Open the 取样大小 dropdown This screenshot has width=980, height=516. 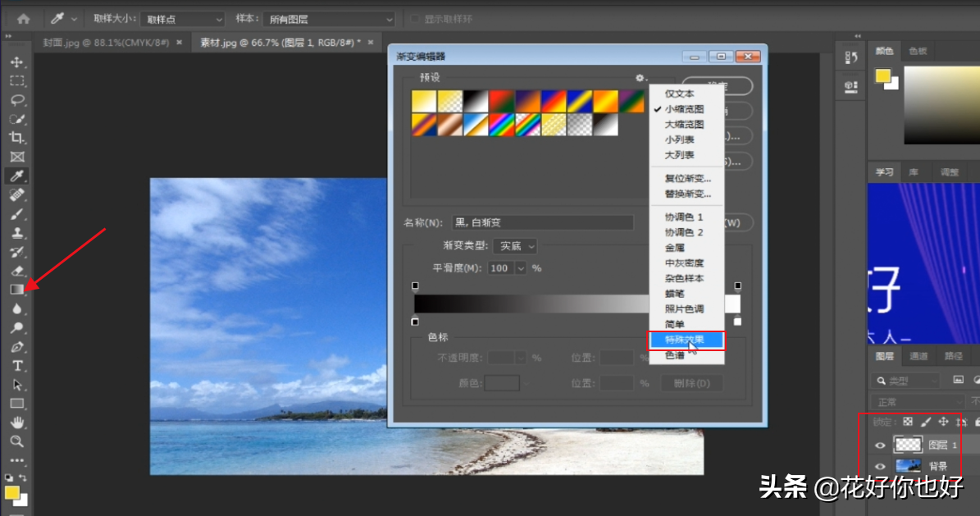182,20
